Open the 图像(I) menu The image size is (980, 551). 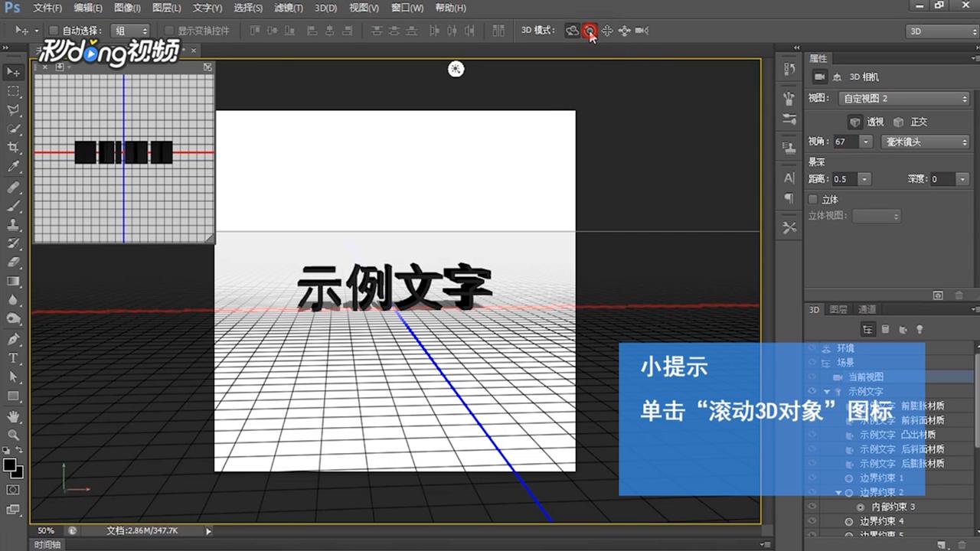click(127, 8)
